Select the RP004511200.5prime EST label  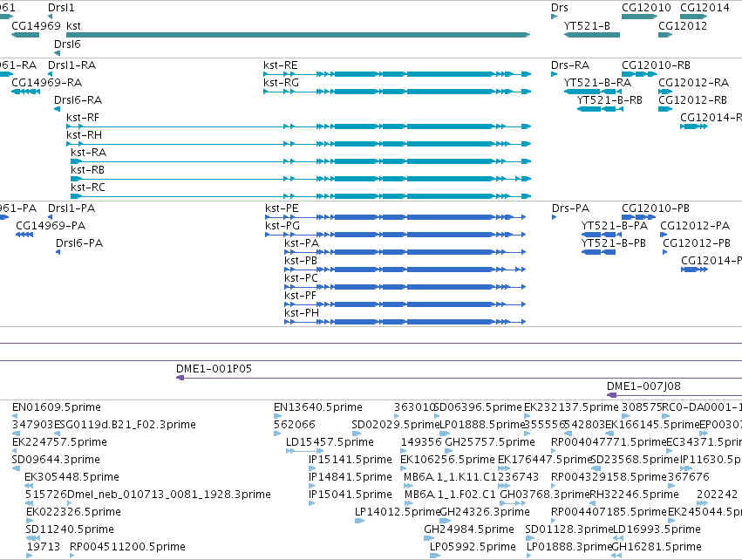tap(127, 547)
